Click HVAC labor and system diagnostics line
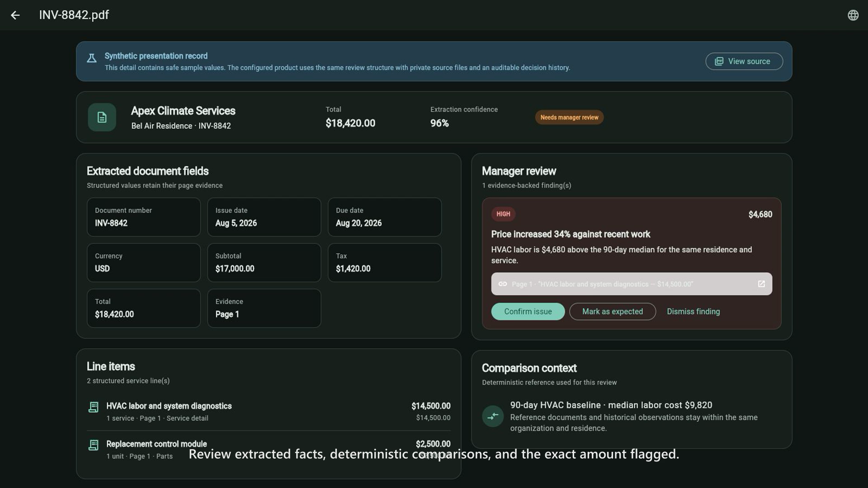This screenshot has height=488, width=868. 269,412
